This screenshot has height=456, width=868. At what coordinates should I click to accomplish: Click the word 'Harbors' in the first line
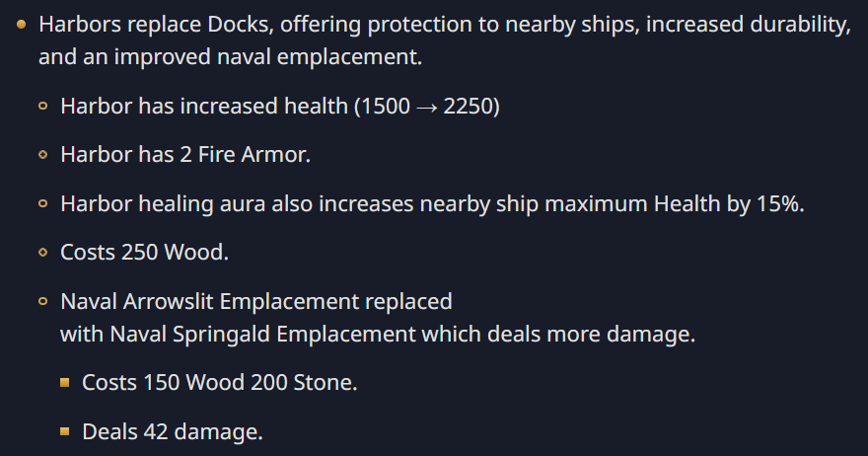point(74,24)
